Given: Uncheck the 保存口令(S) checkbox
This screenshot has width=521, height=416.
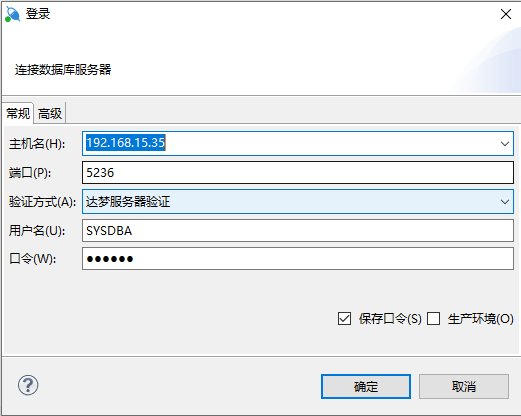Looking at the screenshot, I should pos(344,318).
